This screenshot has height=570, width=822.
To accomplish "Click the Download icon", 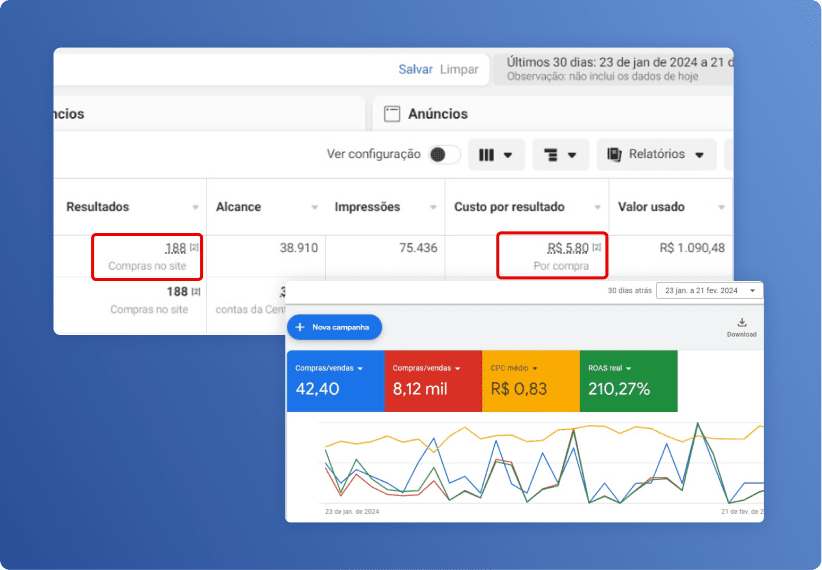I will click(741, 323).
